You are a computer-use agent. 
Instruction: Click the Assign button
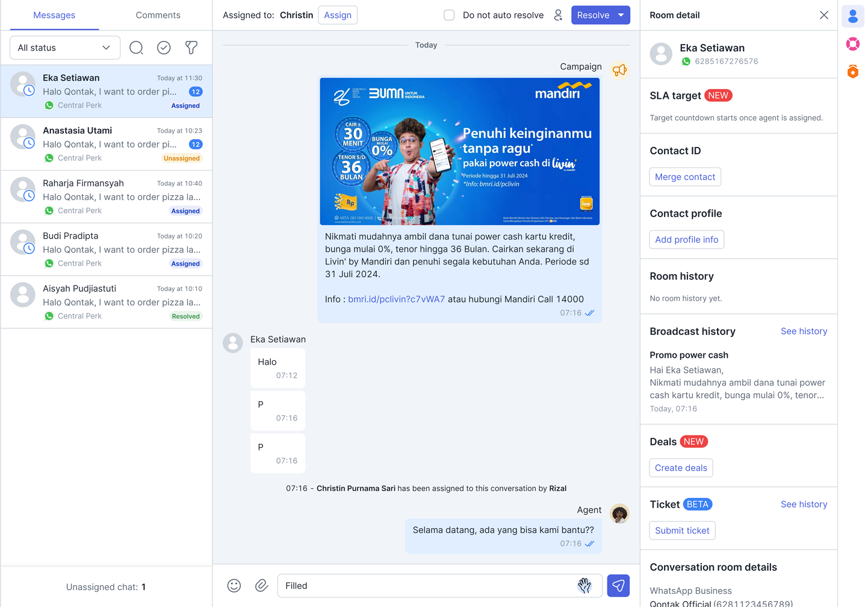338,15
